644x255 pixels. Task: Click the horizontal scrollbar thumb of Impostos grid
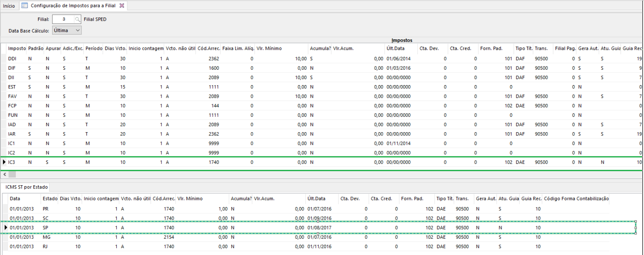click(x=12, y=174)
